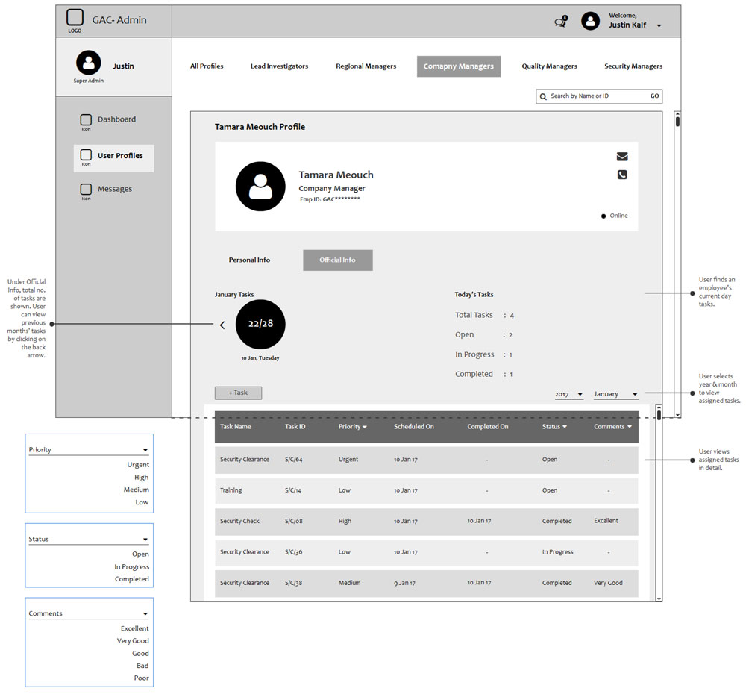746x700 pixels.
Task: Switch to the Personal Info tab
Action: pos(249,260)
